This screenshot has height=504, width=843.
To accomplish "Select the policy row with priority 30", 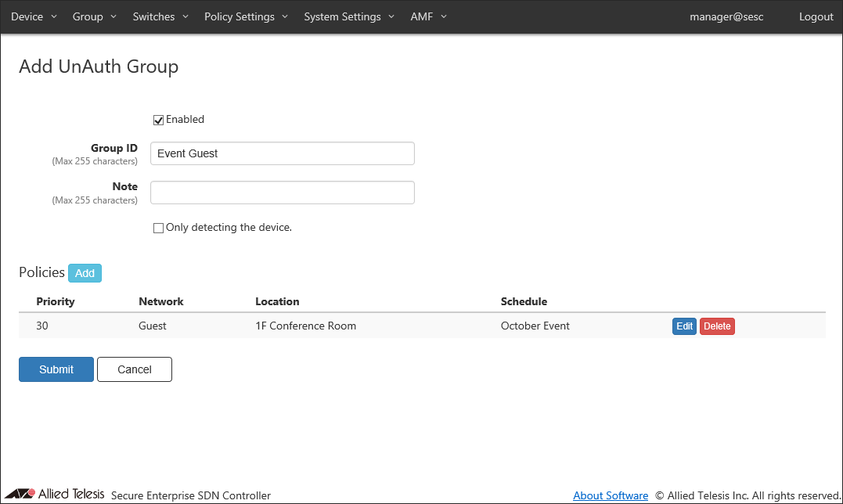I will [x=313, y=326].
